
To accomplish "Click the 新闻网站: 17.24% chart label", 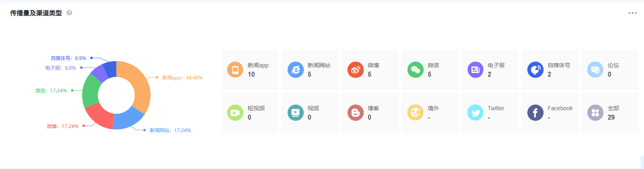I will click(170, 130).
